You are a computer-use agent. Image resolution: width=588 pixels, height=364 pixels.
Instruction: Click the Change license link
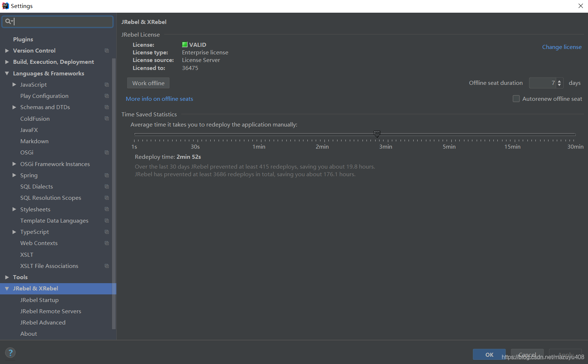click(562, 47)
